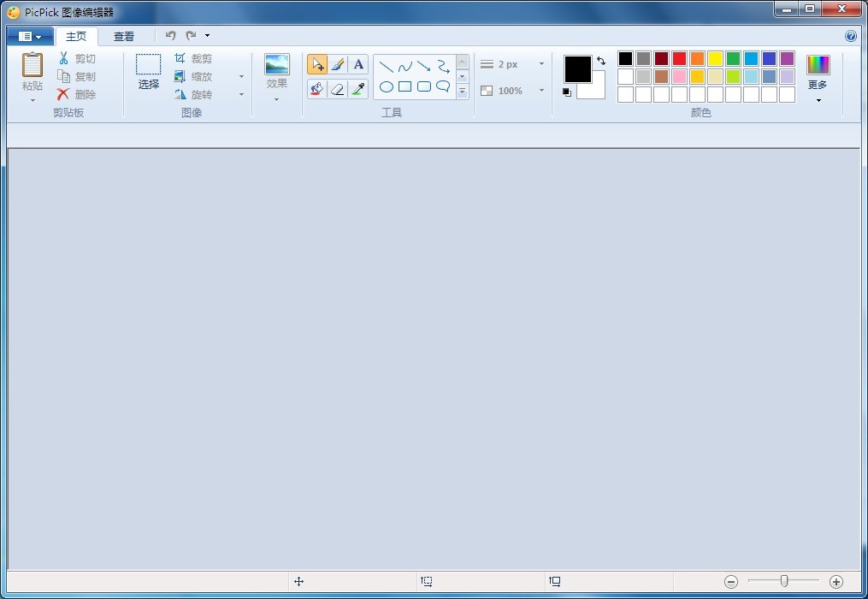
Task: Open the blue file menu button
Action: click(30, 37)
